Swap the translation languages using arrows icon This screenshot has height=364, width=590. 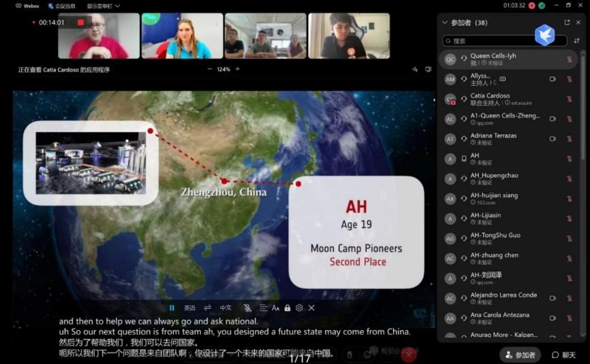[x=208, y=308]
